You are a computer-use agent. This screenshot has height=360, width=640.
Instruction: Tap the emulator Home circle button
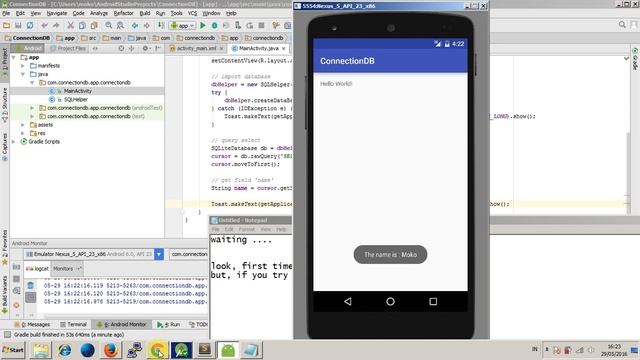coord(390,301)
